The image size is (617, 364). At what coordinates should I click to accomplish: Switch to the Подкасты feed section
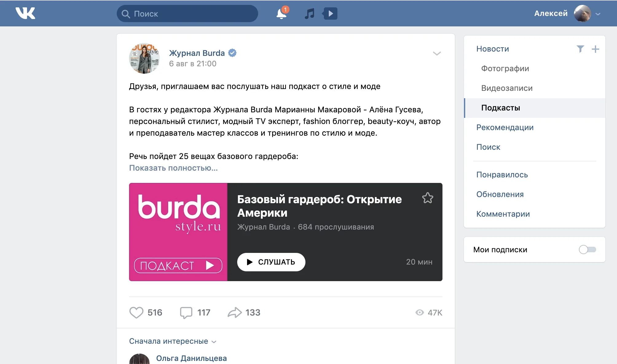point(500,108)
